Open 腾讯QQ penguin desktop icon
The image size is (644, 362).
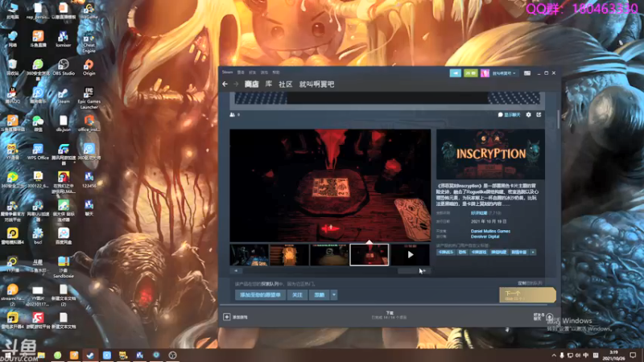(x=12, y=95)
